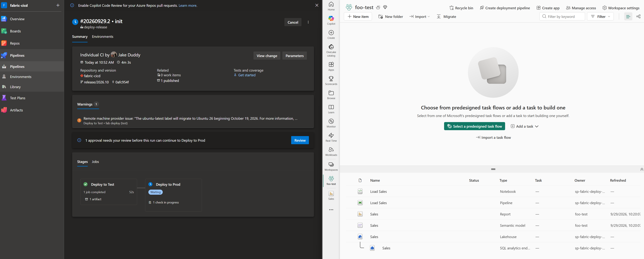Create a New folder
The height and width of the screenshot is (259, 644).
tap(391, 17)
